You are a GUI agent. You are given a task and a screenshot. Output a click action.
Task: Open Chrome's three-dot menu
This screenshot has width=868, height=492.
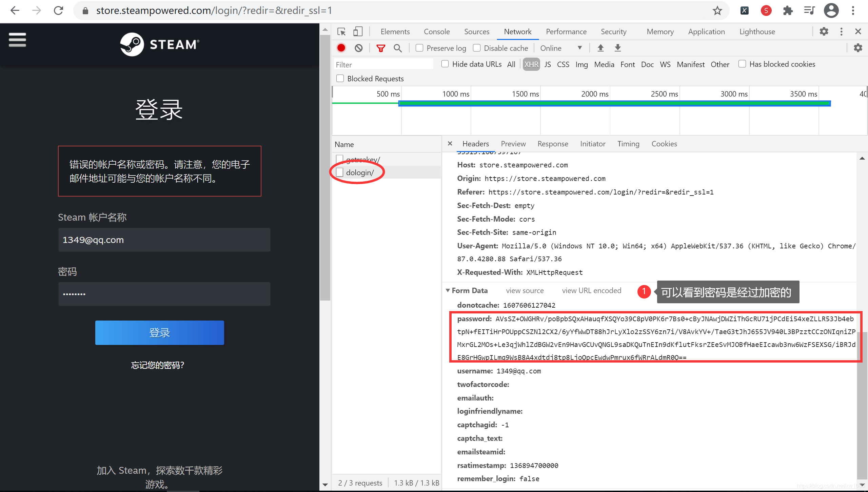point(853,11)
